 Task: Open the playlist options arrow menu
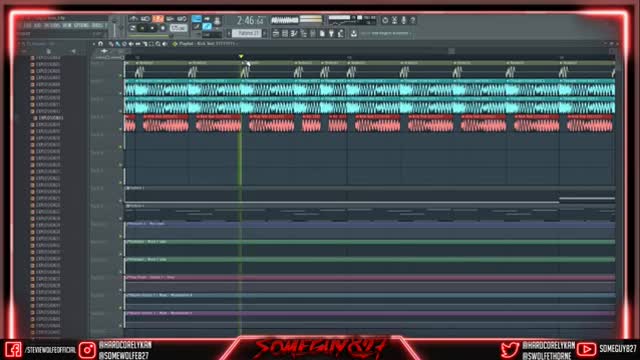pyautogui.click(x=94, y=44)
